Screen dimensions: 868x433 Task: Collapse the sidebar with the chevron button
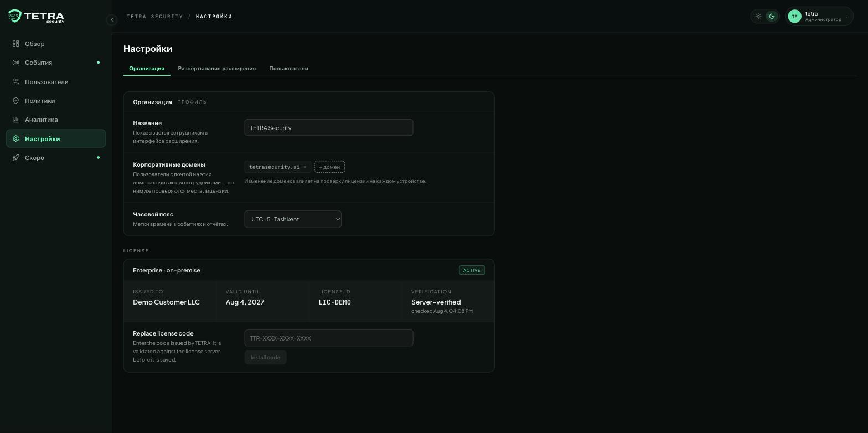[112, 20]
